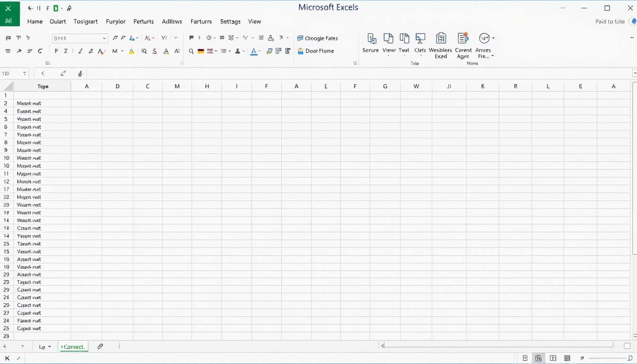This screenshot has width=637, height=364.
Task: Switch to the Furylor tab
Action: [x=116, y=21]
